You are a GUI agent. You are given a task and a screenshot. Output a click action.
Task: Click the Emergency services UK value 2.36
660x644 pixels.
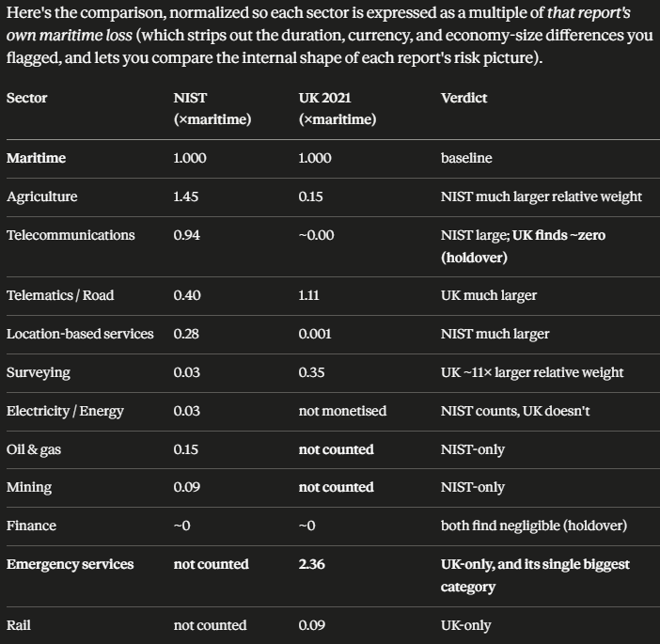[311, 564]
